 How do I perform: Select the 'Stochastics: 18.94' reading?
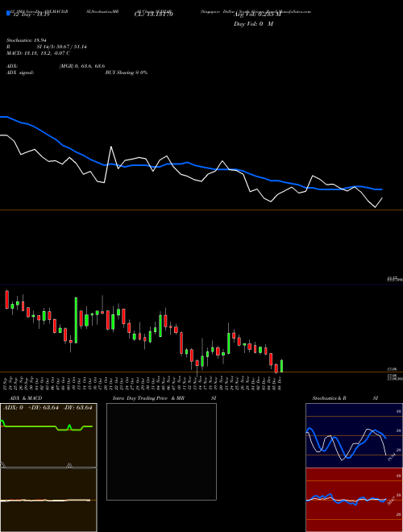[x=27, y=40]
